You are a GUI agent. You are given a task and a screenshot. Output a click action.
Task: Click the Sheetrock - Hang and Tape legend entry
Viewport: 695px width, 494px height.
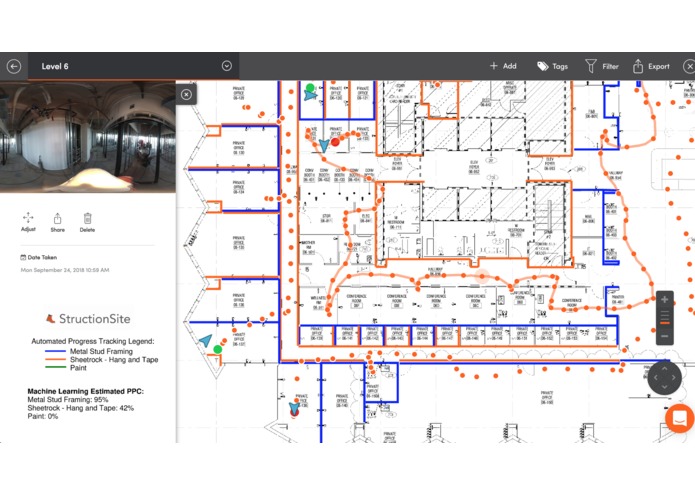point(102,359)
